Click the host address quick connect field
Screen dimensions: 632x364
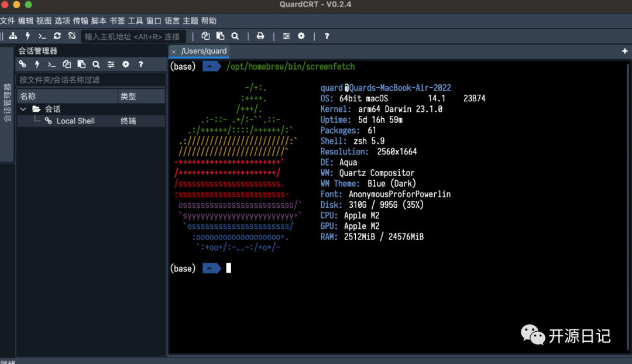pos(133,36)
